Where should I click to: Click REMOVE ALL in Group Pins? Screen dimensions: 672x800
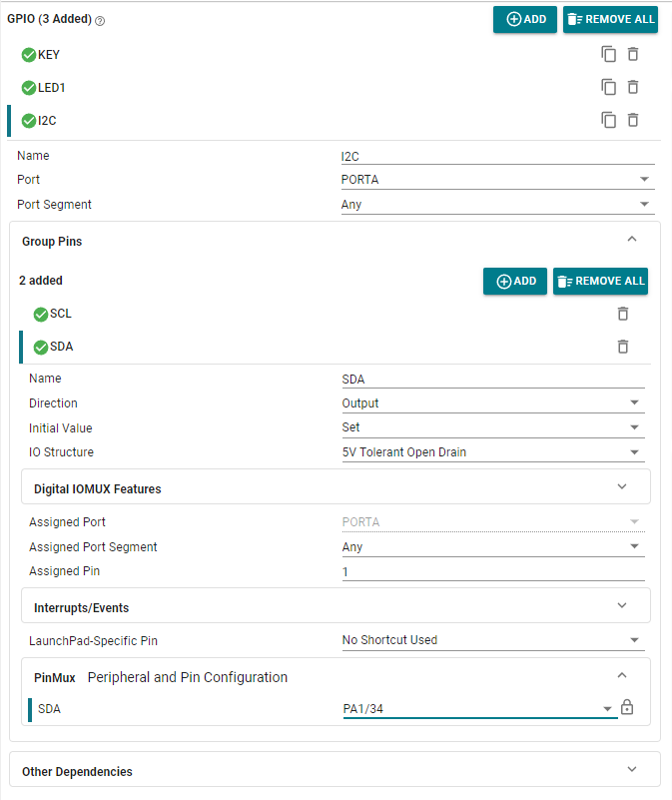[600, 282]
